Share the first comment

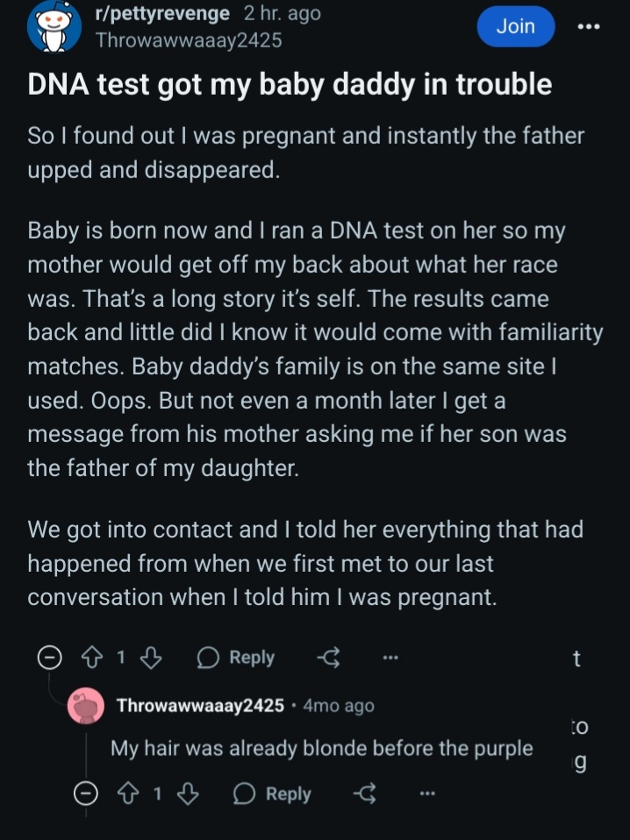(328, 658)
